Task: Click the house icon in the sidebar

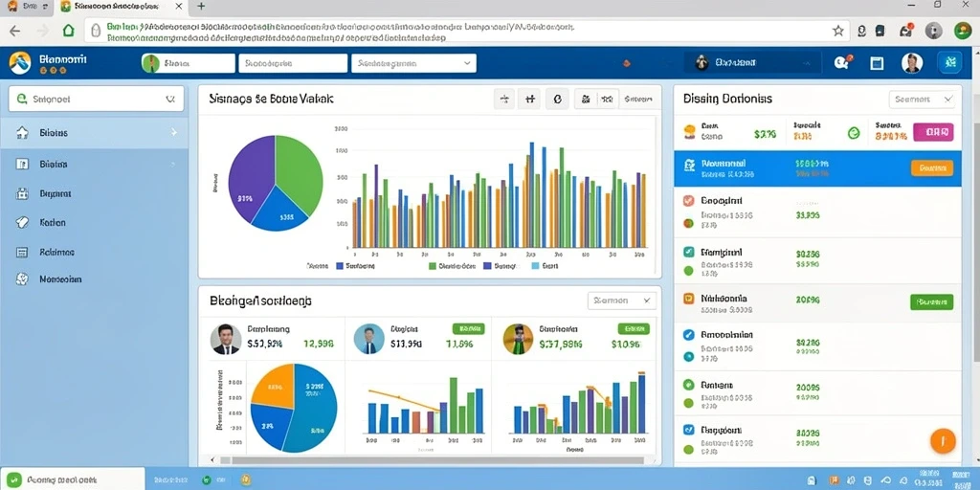Action: (x=22, y=132)
